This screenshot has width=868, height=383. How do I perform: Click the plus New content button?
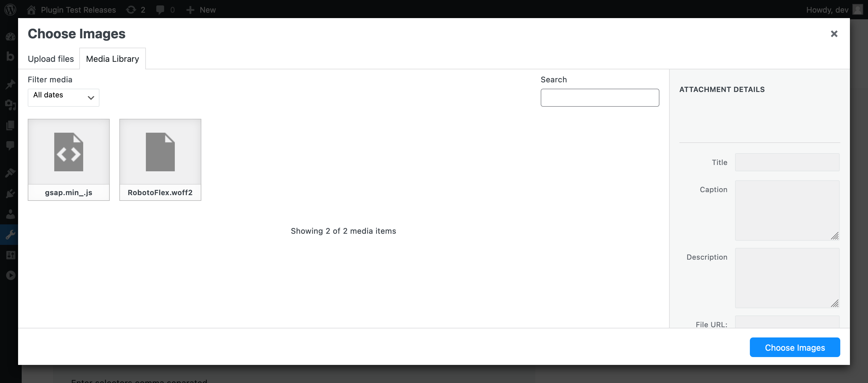click(x=201, y=10)
